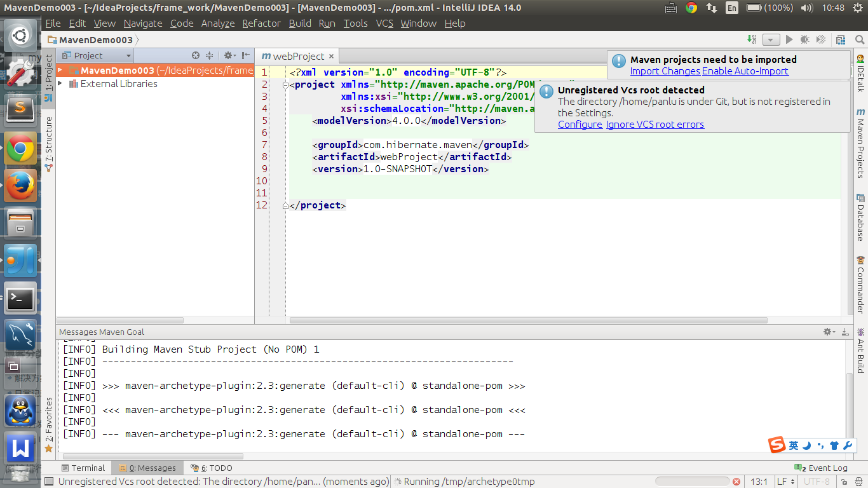Hide the Project tool window

[x=245, y=56]
